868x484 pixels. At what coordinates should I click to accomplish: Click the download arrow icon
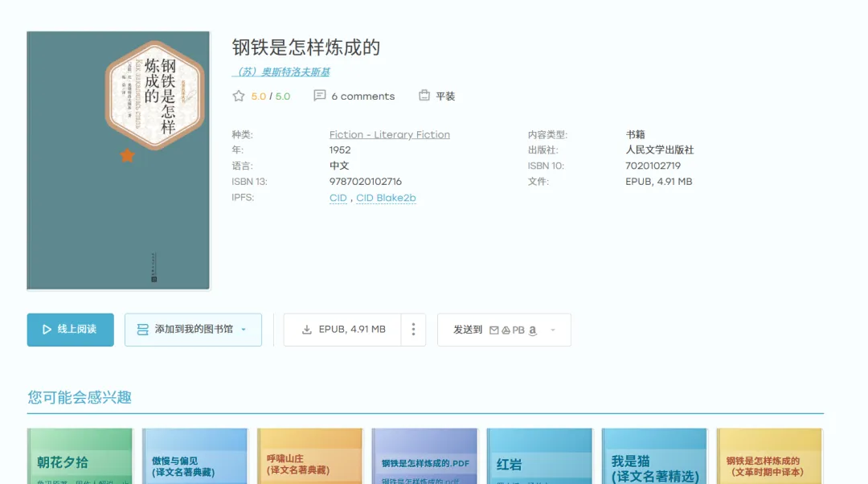pyautogui.click(x=307, y=330)
